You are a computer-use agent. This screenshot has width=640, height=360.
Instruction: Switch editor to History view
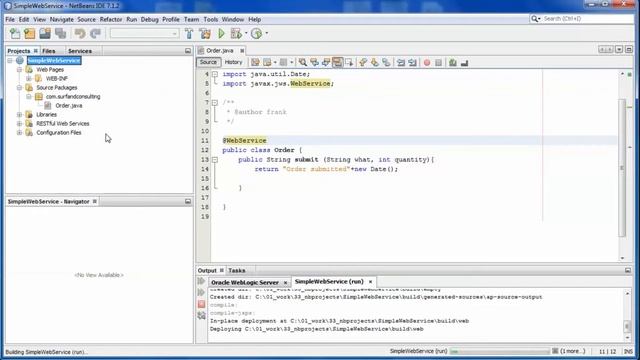[233, 62]
